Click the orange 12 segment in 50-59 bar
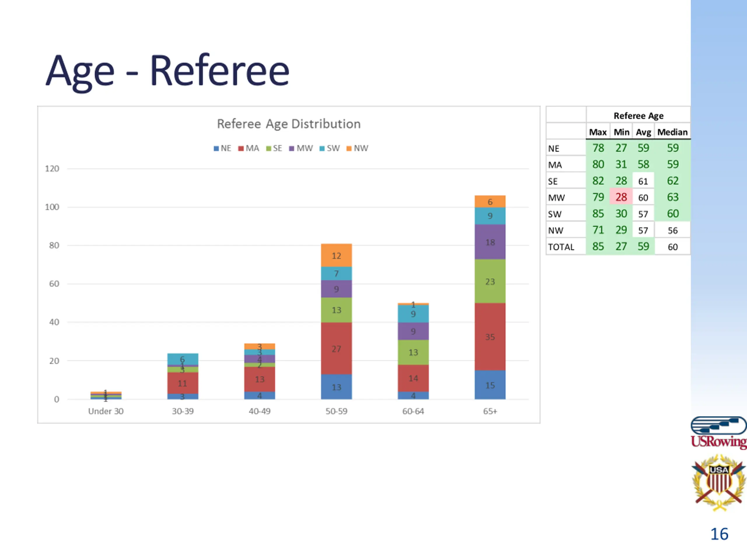This screenshot has height=560, width=747. (x=336, y=255)
